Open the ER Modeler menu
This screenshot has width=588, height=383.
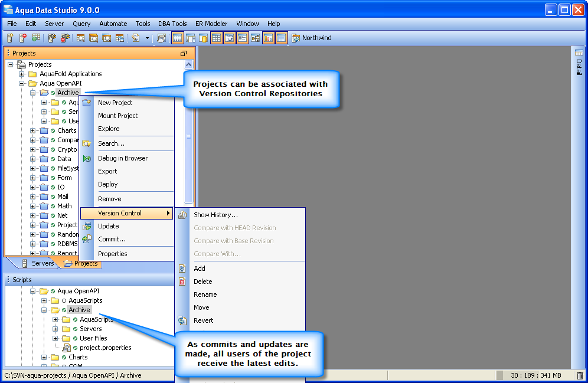coord(211,24)
